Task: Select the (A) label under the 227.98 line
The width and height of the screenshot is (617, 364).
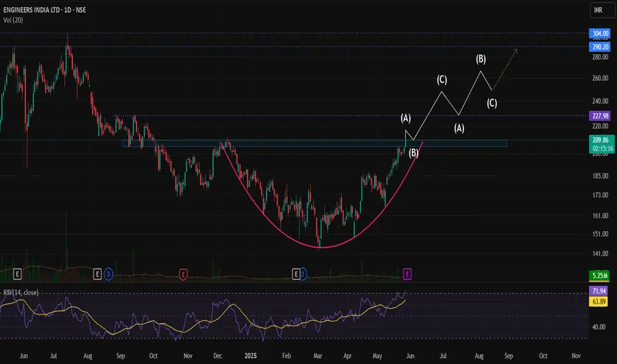Action: (x=459, y=128)
